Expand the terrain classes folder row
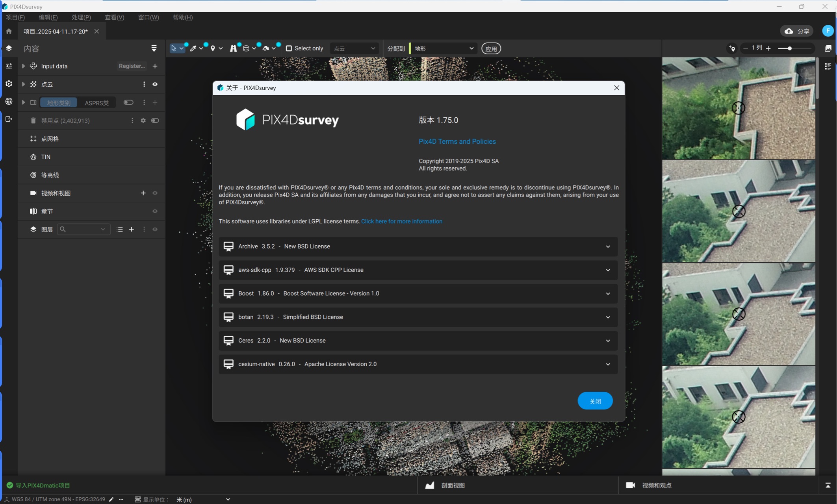Viewport: 837px width, 504px height. (x=23, y=102)
